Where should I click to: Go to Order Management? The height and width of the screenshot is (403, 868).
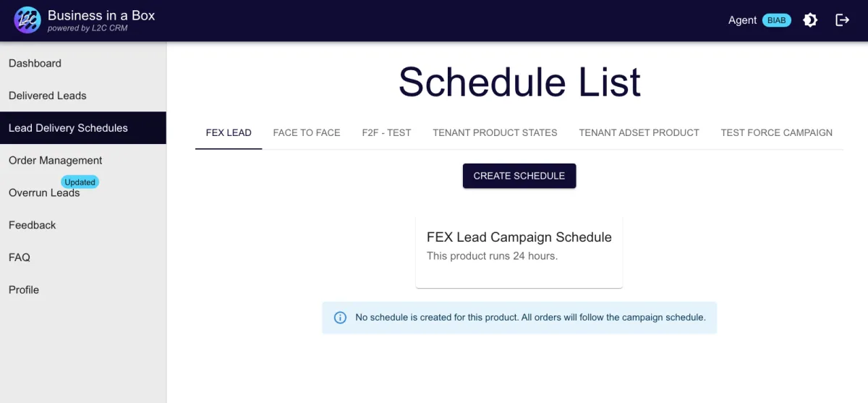point(83,161)
